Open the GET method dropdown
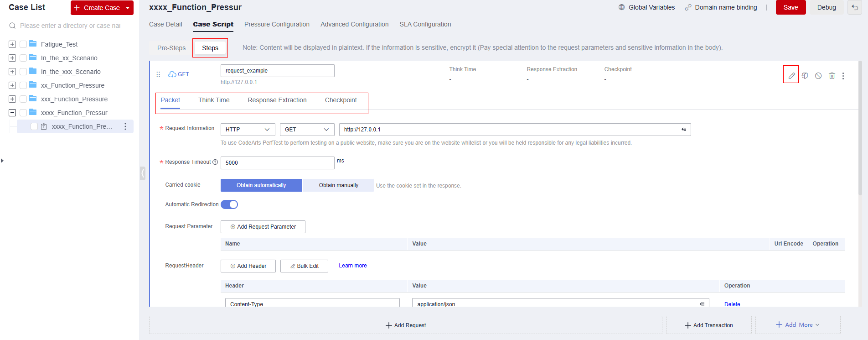This screenshot has width=868, height=340. point(307,130)
